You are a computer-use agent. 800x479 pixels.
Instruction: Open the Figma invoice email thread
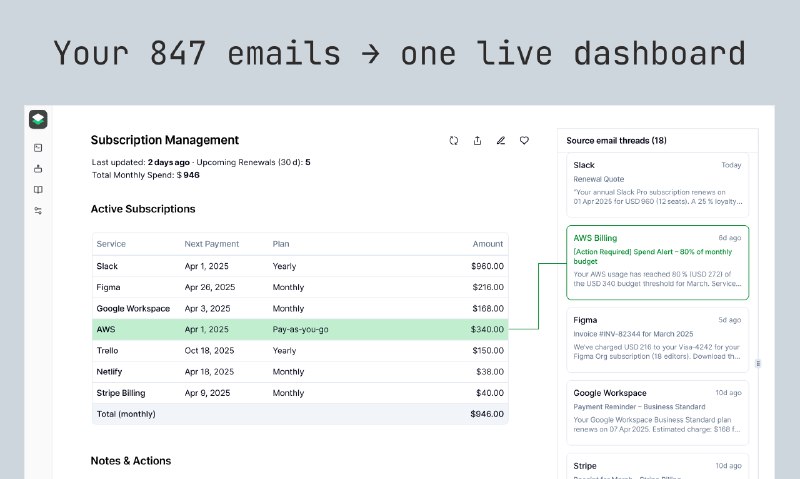[x=657, y=340]
